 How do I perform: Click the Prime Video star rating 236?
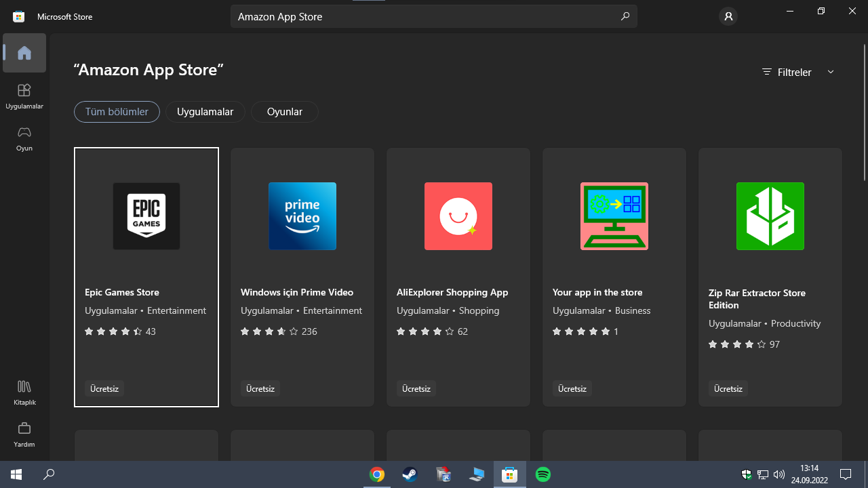click(x=279, y=331)
